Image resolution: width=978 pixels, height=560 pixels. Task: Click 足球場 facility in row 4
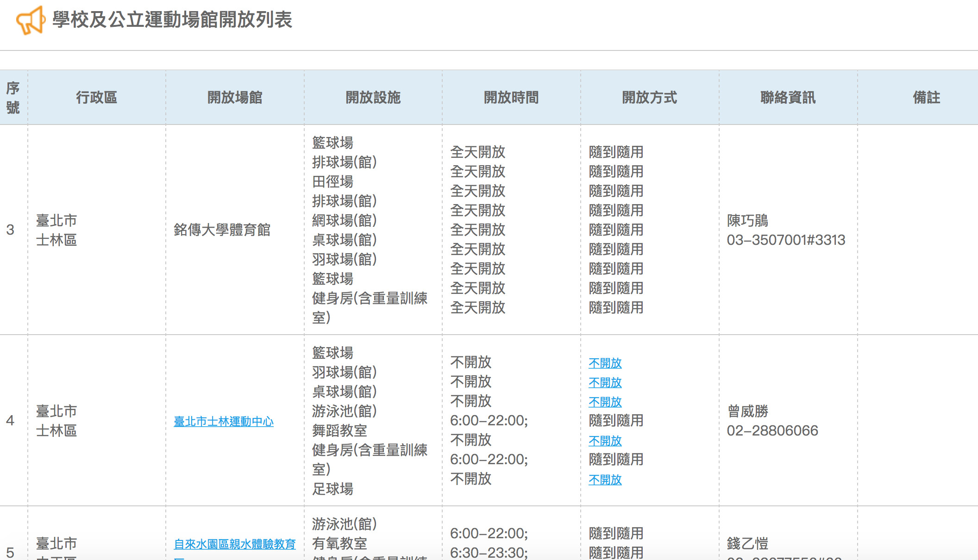click(x=332, y=489)
